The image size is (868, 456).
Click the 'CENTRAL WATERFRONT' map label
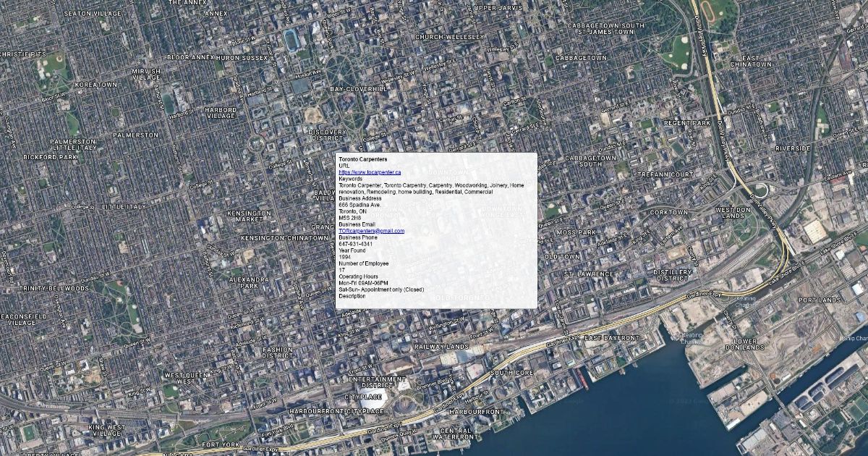(455, 434)
